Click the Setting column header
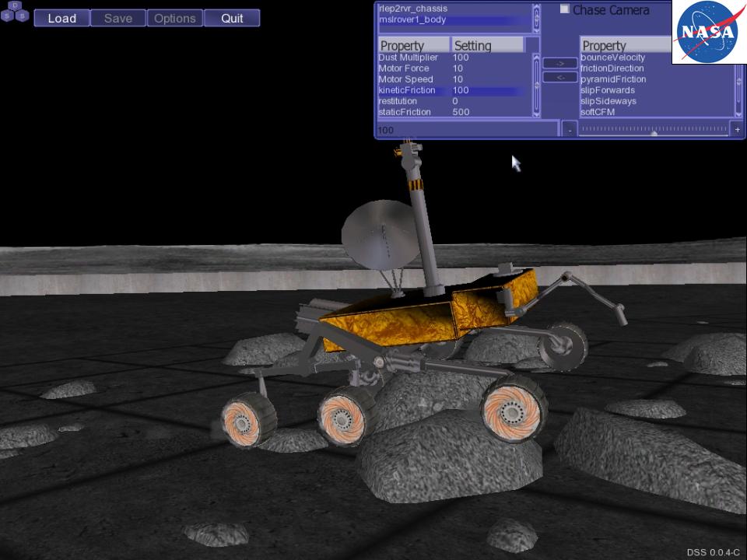This screenshot has height=560, width=747. tap(486, 45)
